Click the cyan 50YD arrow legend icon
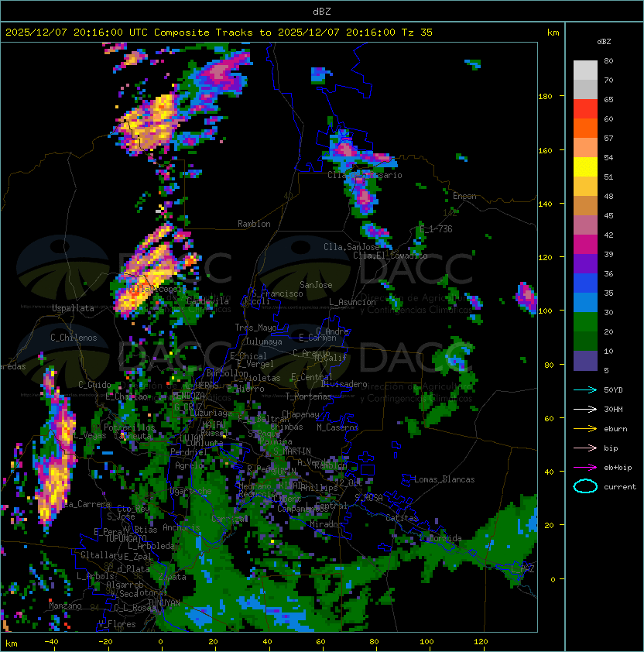The height and width of the screenshot is (652, 644). point(585,389)
